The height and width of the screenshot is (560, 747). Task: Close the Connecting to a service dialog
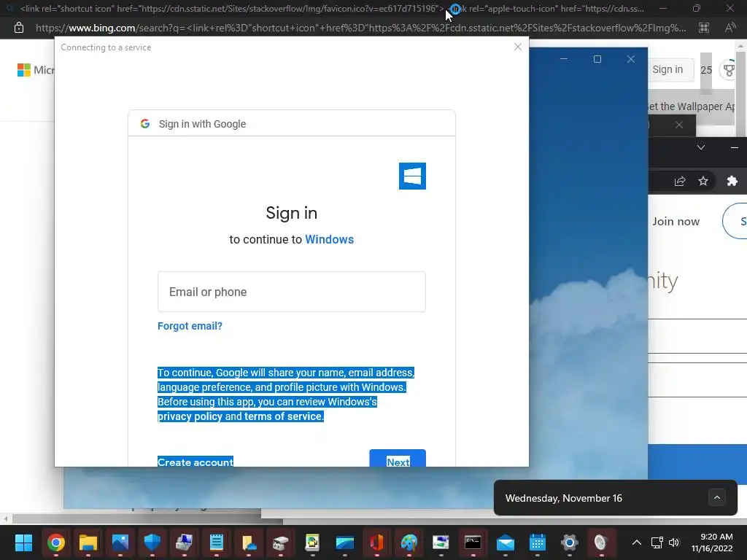[x=518, y=47]
